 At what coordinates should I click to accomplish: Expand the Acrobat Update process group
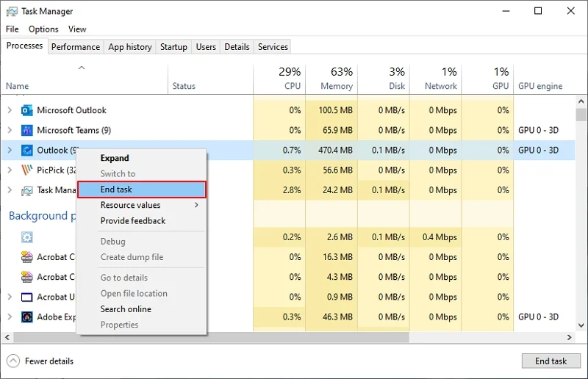(x=10, y=297)
